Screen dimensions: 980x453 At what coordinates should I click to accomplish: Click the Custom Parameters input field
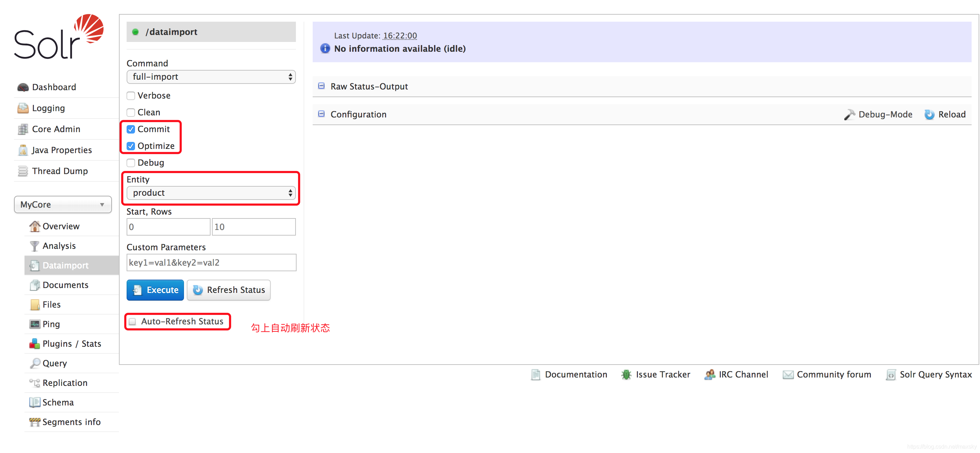click(211, 263)
